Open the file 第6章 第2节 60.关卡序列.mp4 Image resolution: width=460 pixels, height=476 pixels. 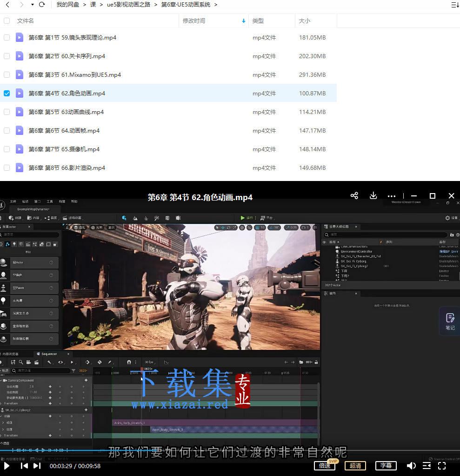(67, 56)
